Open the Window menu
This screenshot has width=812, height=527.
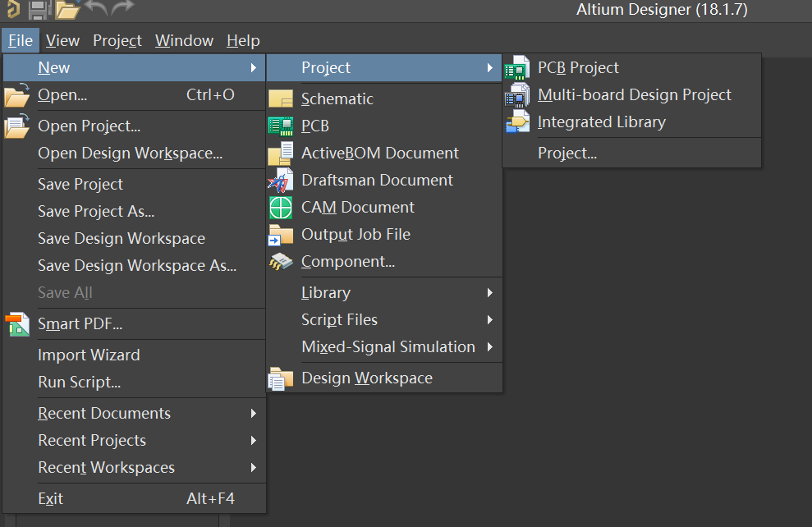185,40
